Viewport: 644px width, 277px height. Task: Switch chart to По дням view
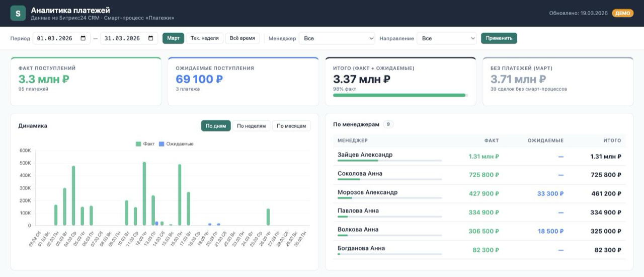tap(216, 126)
